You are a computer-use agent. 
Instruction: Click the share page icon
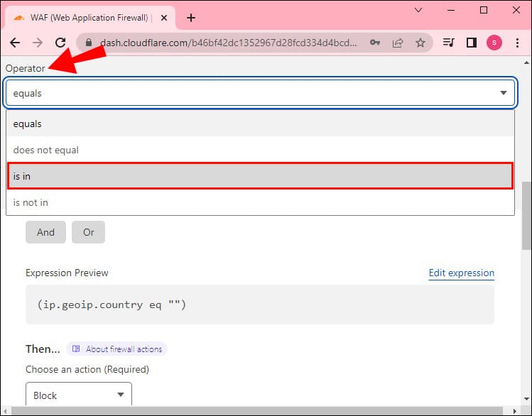[397, 43]
